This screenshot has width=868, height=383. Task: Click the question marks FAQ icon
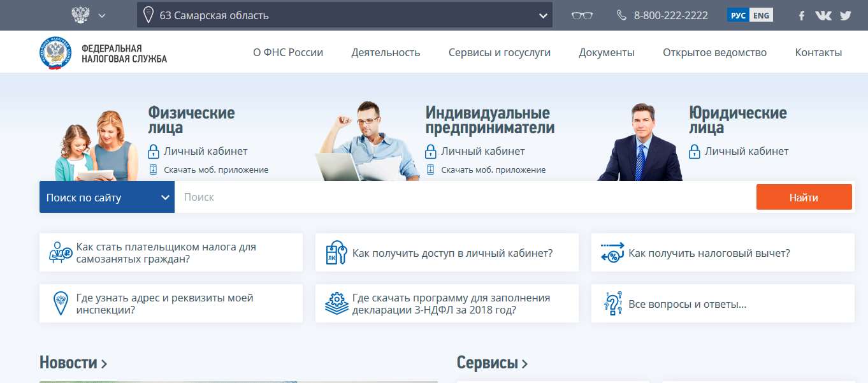tap(612, 304)
